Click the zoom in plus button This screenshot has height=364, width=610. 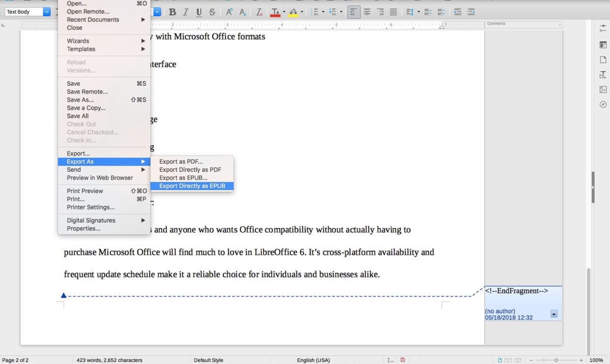coord(581,360)
